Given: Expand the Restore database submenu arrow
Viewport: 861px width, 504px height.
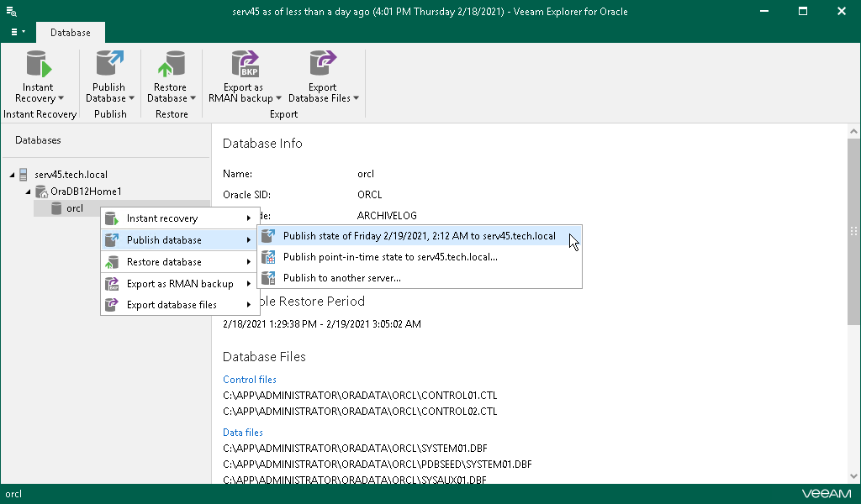Looking at the screenshot, I should pos(249,262).
